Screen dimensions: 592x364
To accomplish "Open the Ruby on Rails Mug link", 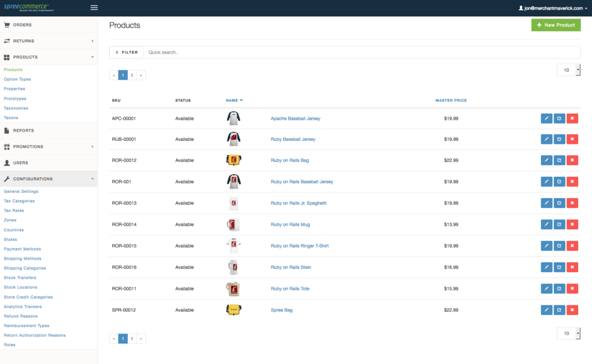I will tap(290, 224).
